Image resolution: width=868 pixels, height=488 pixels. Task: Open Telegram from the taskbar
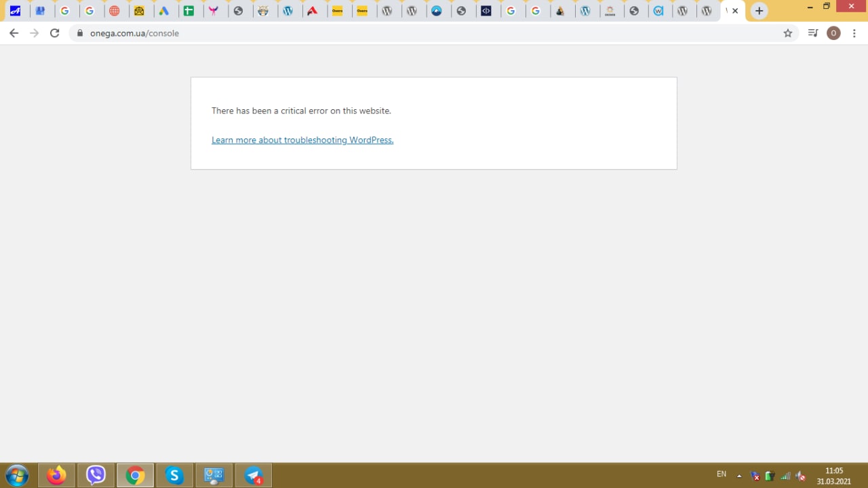(x=254, y=476)
